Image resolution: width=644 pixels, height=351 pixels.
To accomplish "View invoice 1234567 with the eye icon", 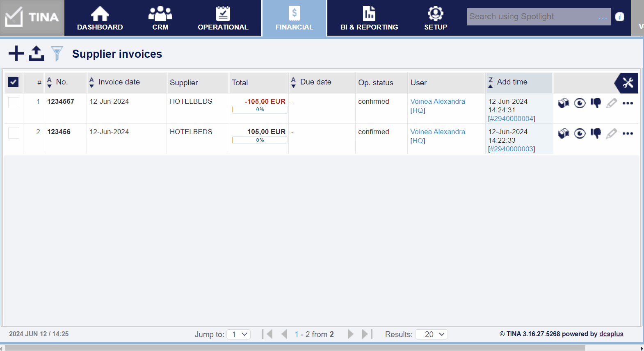I will coord(580,103).
